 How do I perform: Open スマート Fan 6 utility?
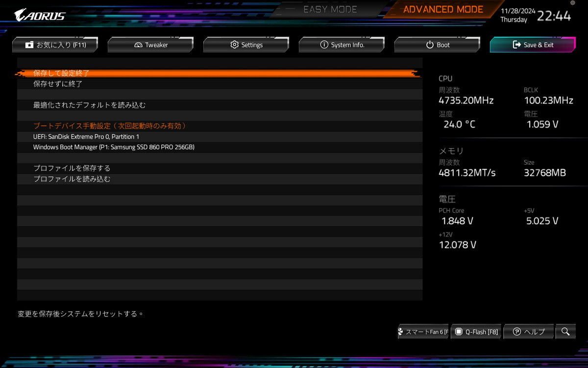(423, 332)
